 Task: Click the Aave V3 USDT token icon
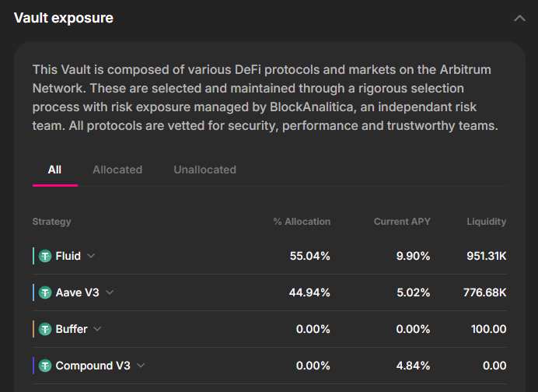pos(46,292)
